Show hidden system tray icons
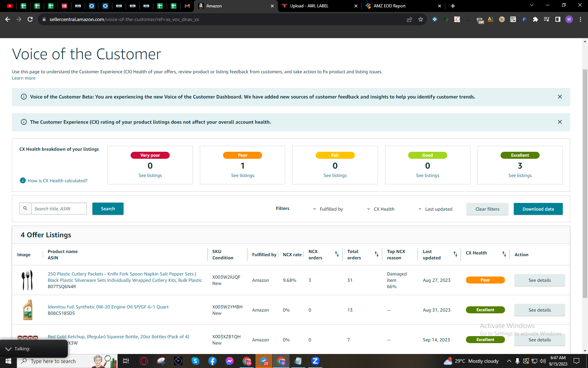 click(509, 361)
